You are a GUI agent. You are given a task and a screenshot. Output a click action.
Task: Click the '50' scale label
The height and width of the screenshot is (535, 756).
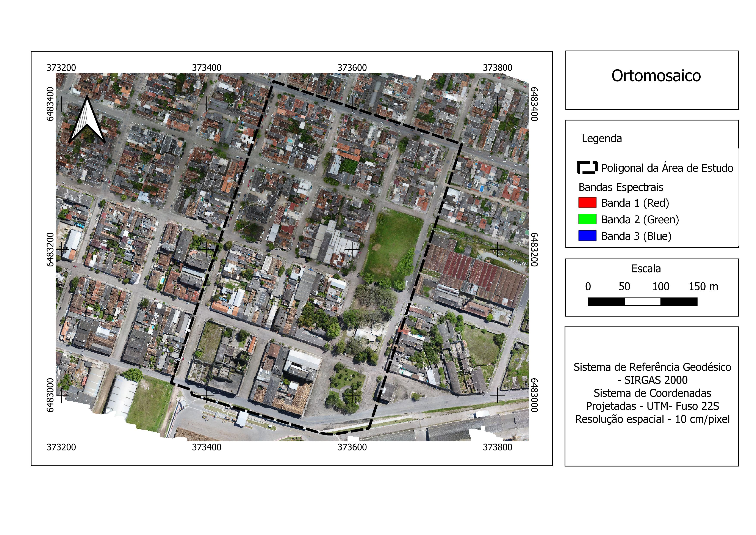pyautogui.click(x=624, y=287)
